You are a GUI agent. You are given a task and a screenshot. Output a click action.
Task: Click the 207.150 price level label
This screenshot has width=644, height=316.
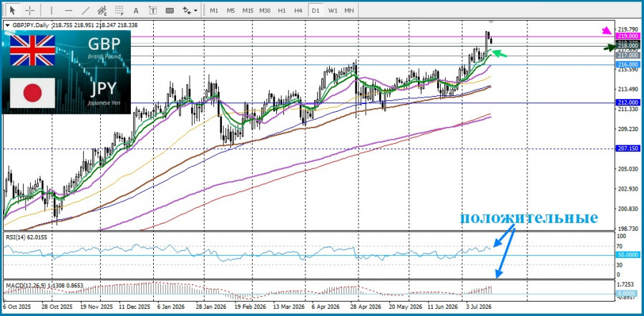click(x=628, y=148)
